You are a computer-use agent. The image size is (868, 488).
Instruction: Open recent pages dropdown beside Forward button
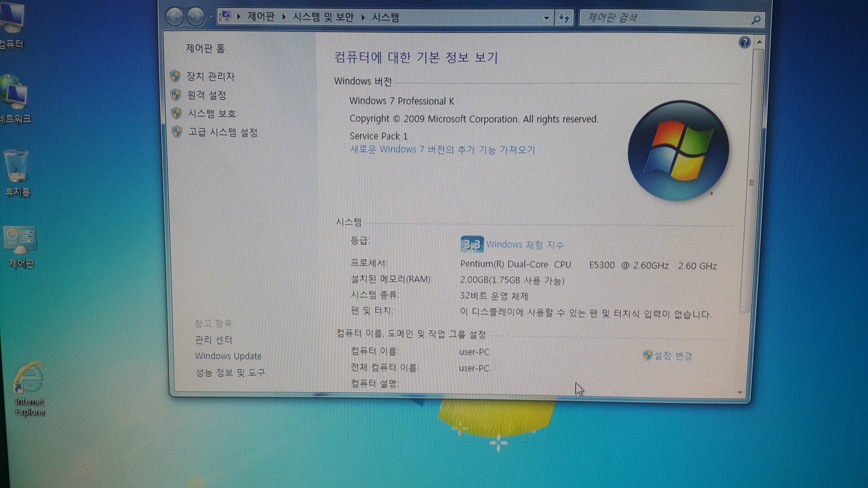coord(211,17)
